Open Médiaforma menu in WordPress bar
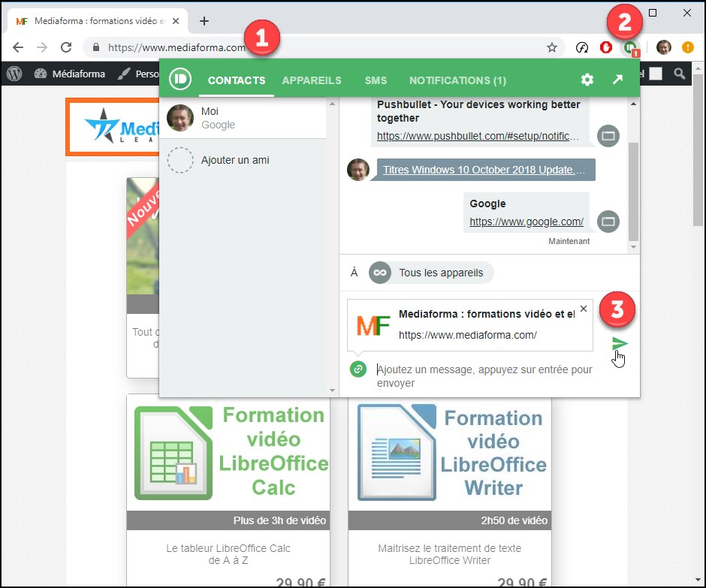This screenshot has height=588, width=706. coord(70,74)
